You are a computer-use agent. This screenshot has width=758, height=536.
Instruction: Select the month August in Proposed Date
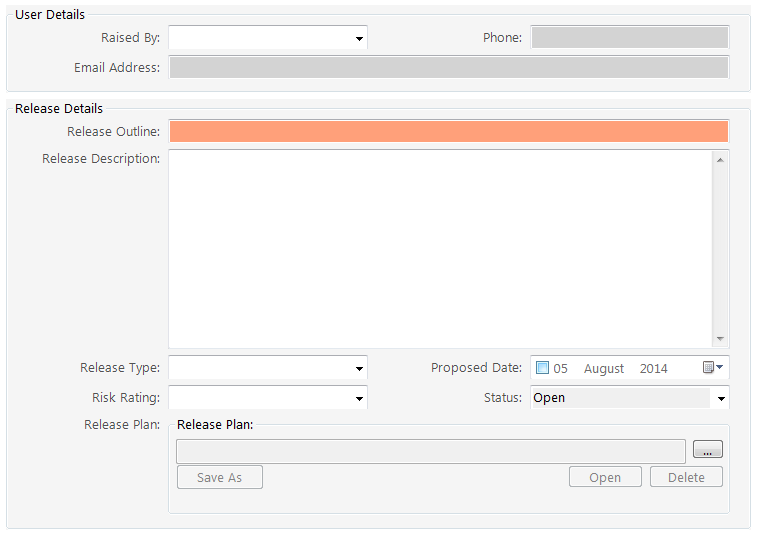pyautogui.click(x=604, y=369)
